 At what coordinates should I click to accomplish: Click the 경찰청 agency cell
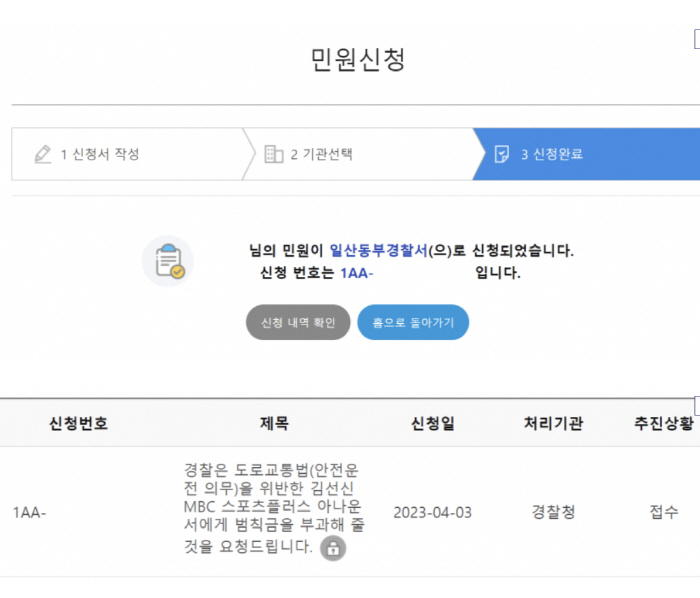[554, 512]
